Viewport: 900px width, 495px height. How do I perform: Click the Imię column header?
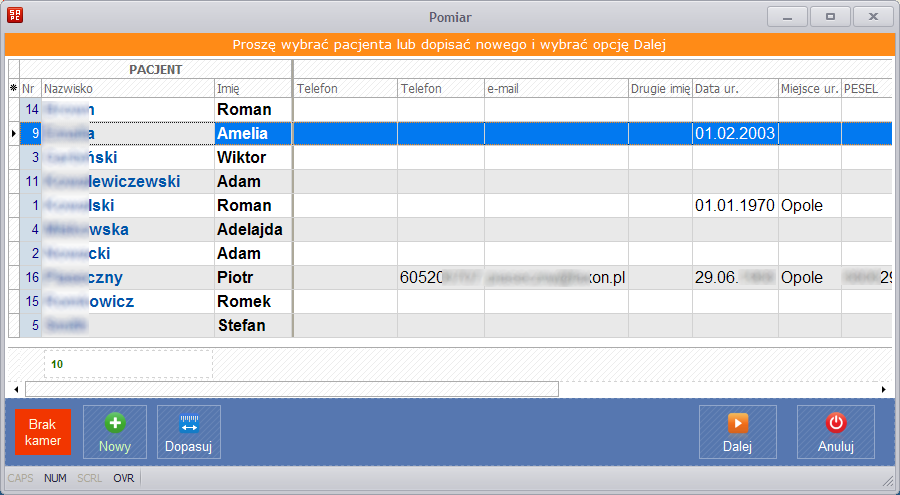click(252, 89)
